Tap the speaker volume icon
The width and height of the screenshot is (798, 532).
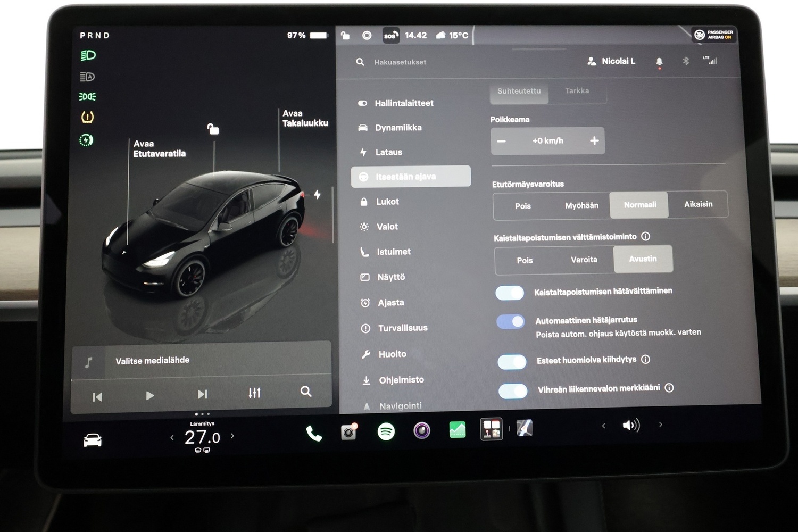coord(631,425)
